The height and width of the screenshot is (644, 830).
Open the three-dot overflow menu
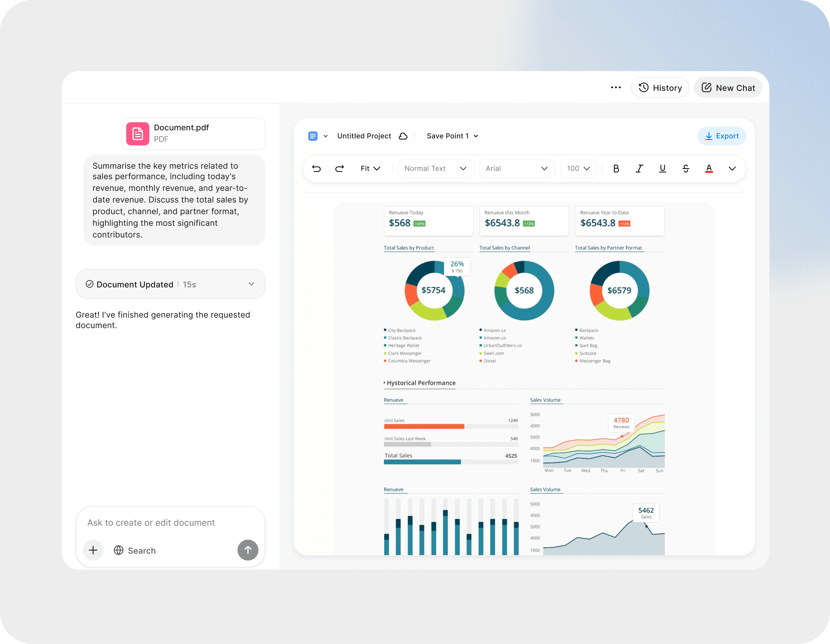616,87
